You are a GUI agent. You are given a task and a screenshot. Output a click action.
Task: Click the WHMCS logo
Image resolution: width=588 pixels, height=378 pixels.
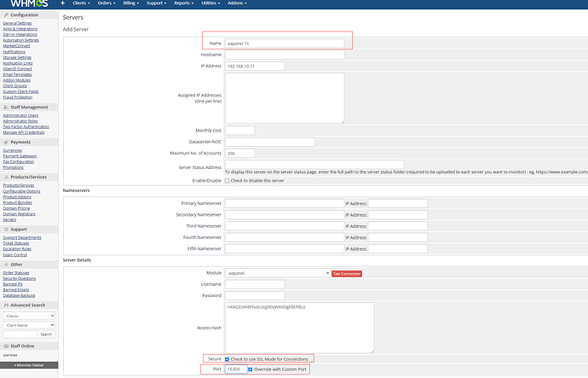tap(26, 5)
